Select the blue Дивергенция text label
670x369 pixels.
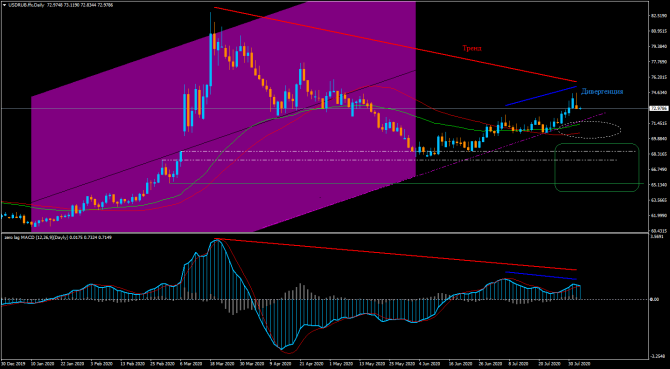pyautogui.click(x=602, y=91)
